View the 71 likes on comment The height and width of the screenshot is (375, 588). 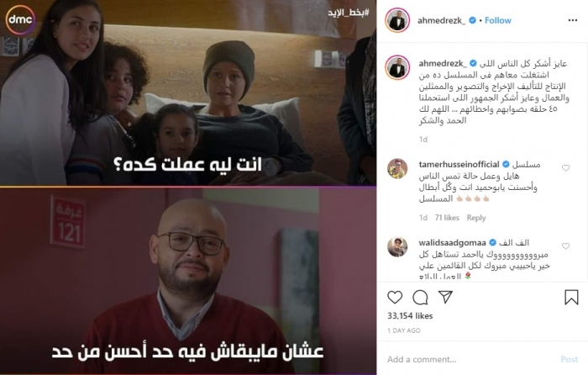[447, 218]
